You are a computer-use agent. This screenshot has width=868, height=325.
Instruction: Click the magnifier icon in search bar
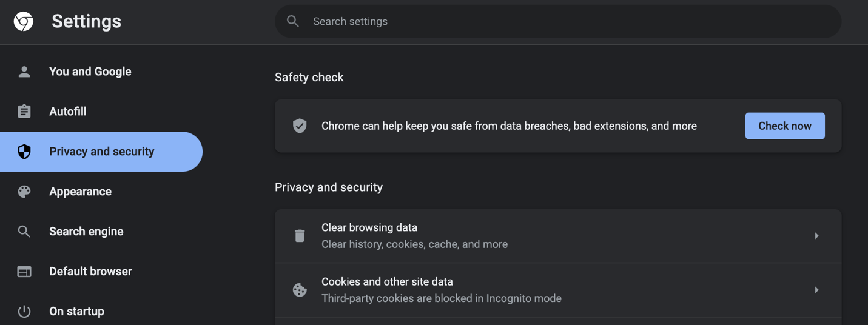[x=293, y=21]
